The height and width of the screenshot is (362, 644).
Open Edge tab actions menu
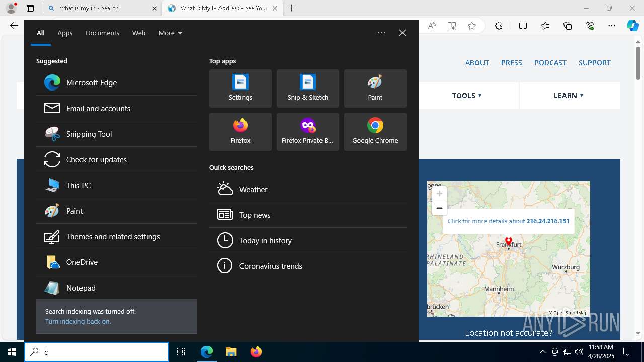(30, 8)
